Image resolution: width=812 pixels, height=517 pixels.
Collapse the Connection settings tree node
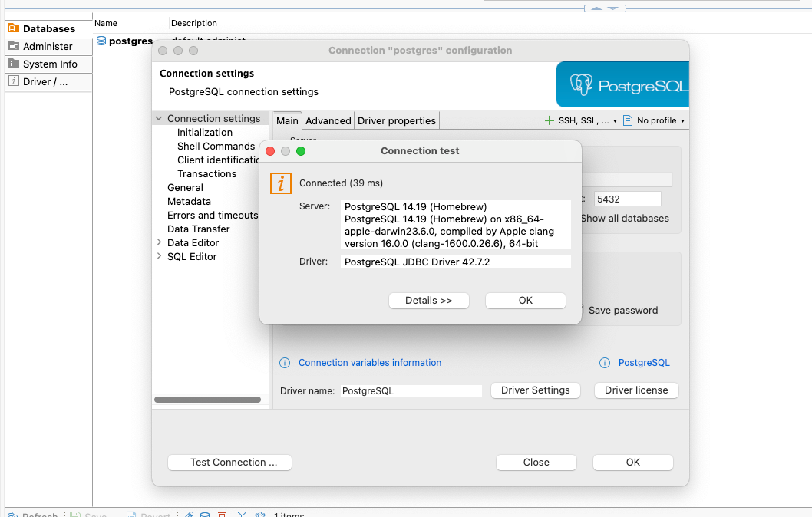pyautogui.click(x=159, y=118)
